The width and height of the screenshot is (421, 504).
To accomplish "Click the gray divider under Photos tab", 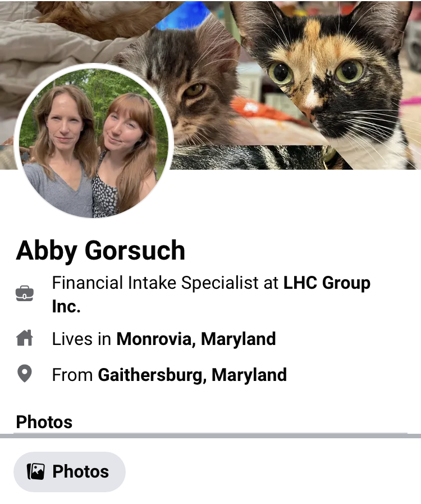I will click(x=210, y=435).
